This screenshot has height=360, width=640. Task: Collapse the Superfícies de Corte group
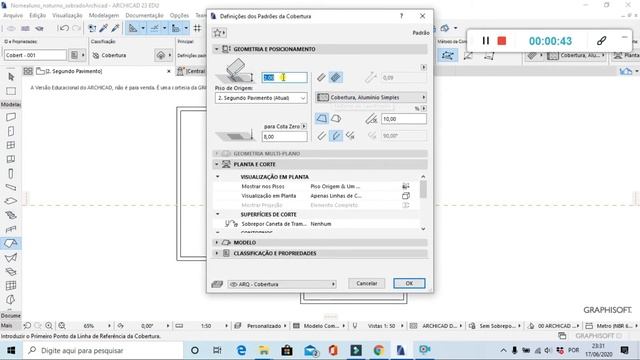point(218,214)
